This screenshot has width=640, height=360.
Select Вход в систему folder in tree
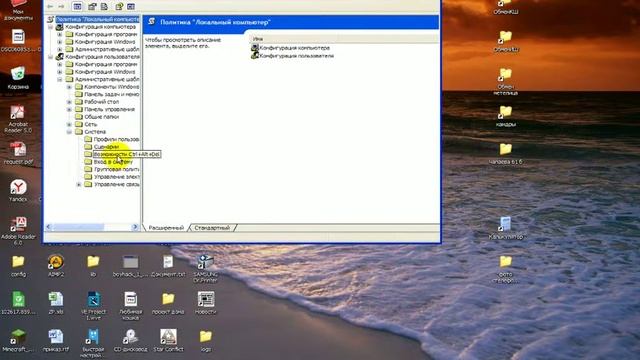113,162
